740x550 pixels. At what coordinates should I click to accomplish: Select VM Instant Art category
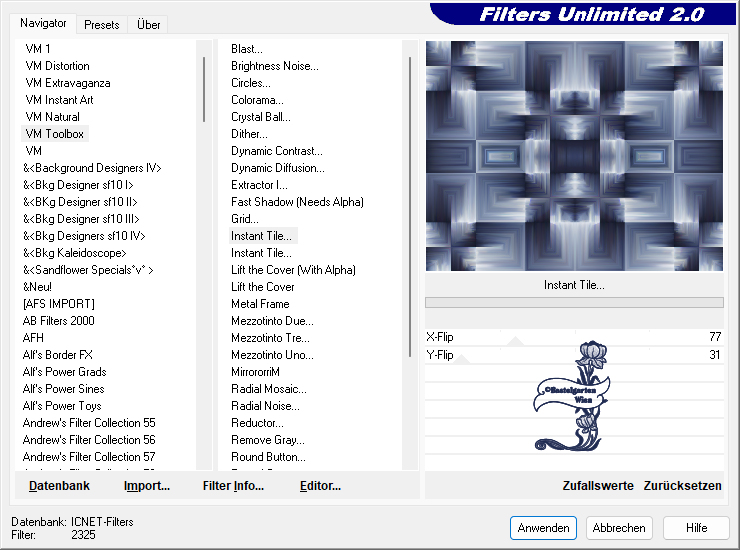[x=59, y=100]
